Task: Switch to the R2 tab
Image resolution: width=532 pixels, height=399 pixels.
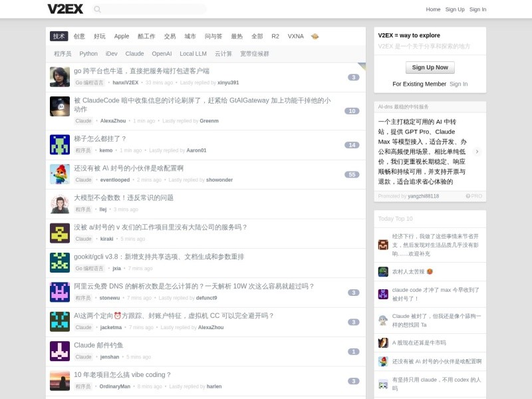Action: 275,37
